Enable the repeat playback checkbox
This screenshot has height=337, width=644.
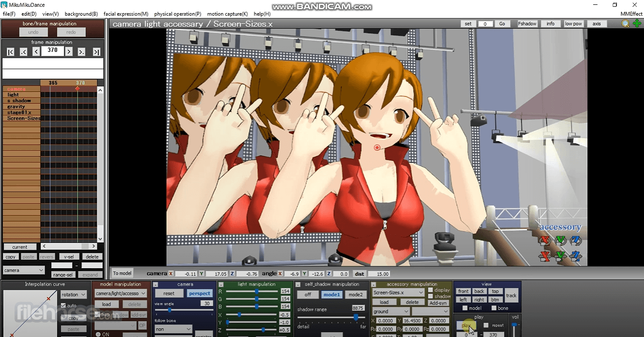486,325
